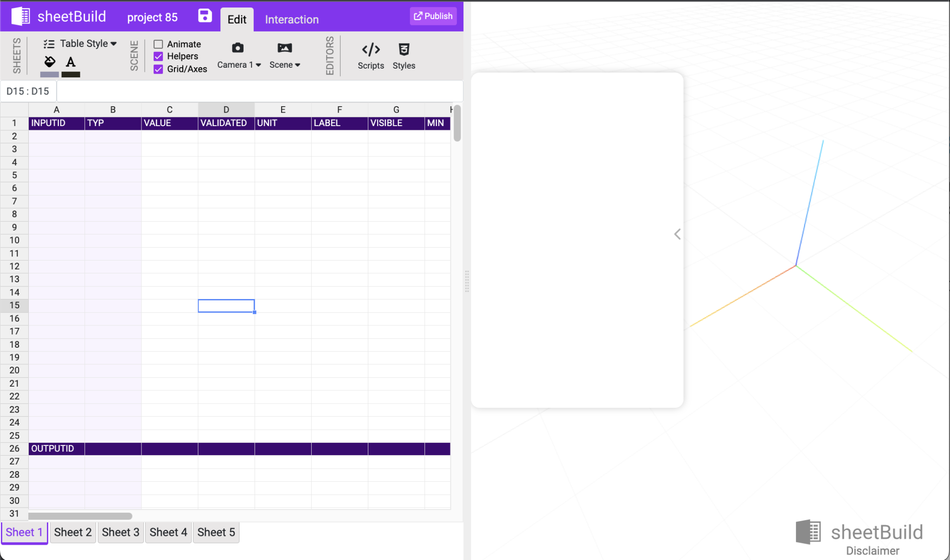Collapse the panel with the chevron arrow
This screenshot has width=950, height=560.
pos(677,234)
